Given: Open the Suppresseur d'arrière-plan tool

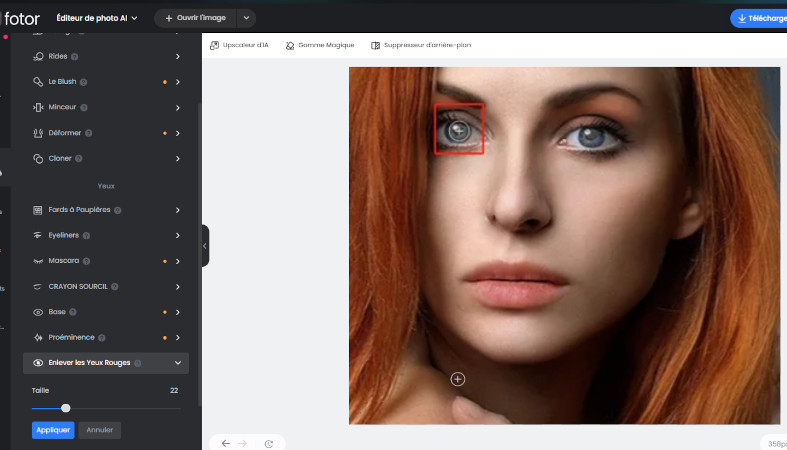Looking at the screenshot, I should click(x=421, y=45).
